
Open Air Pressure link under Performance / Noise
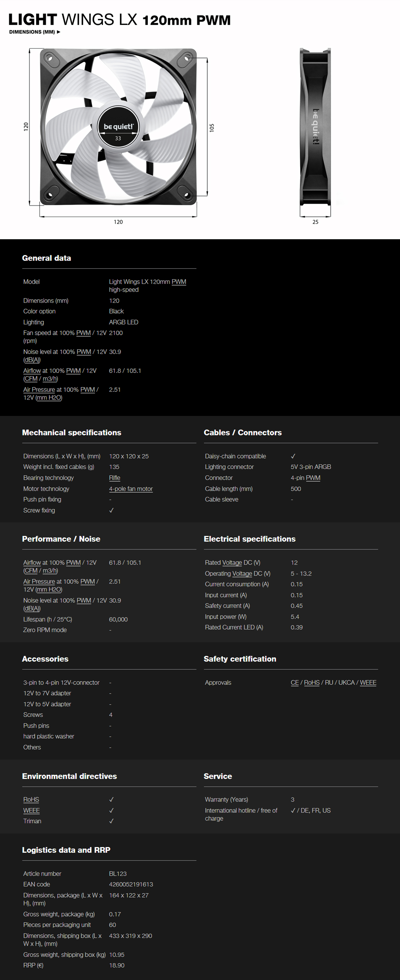(39, 582)
